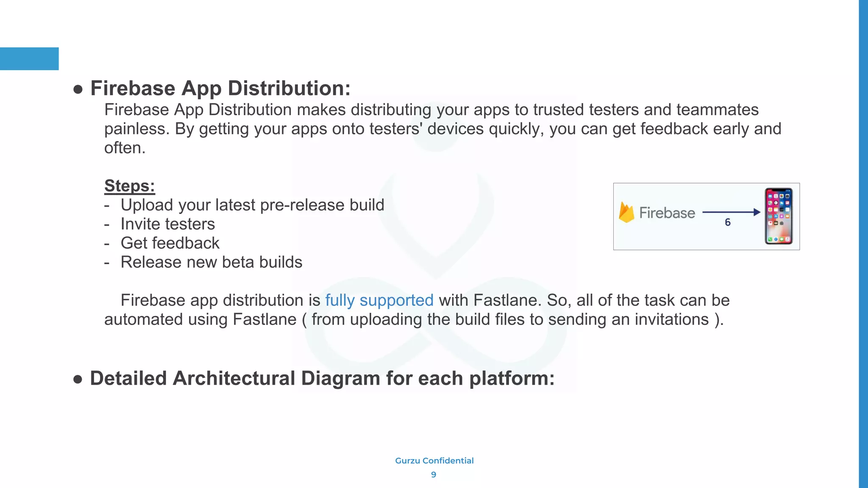Image resolution: width=868 pixels, height=488 pixels.
Task: Select 'Detailed Architectural Diagram for each platform:' heading
Action: tap(322, 378)
